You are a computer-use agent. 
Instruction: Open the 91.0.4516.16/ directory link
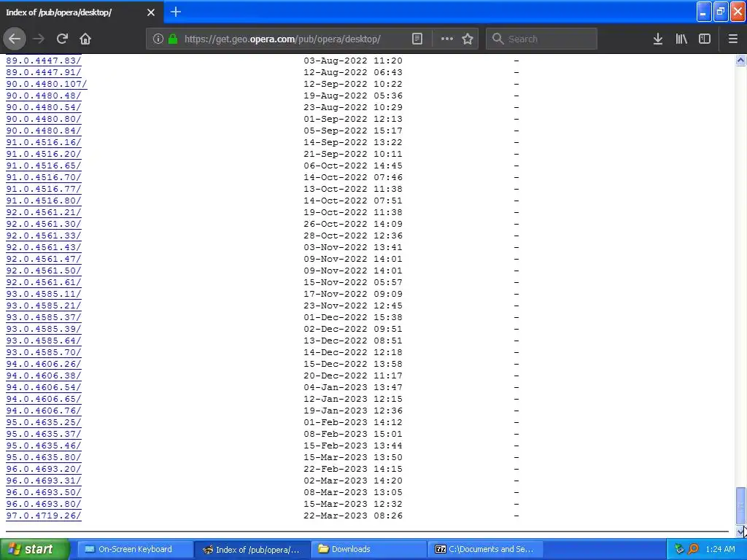(43, 142)
